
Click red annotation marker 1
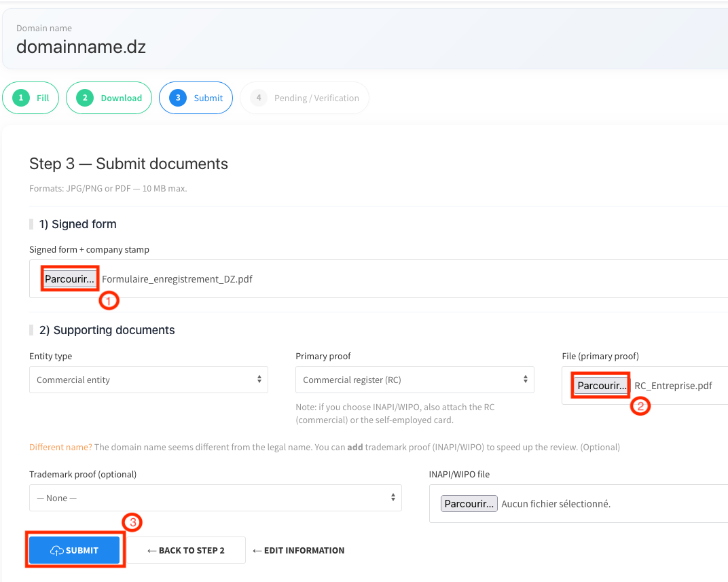(109, 301)
